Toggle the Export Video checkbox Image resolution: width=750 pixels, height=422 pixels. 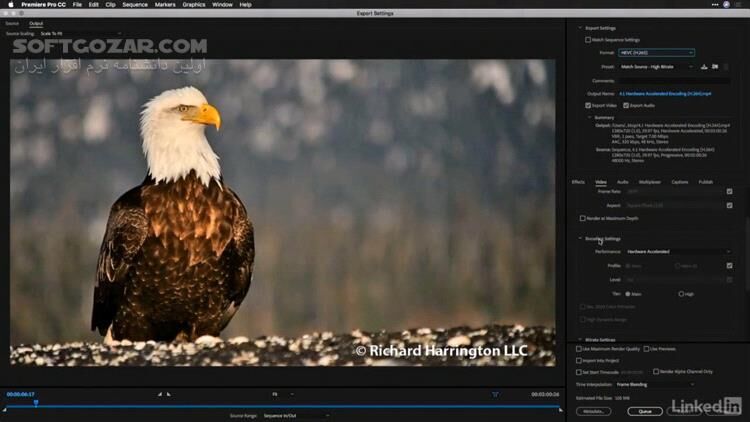point(588,105)
